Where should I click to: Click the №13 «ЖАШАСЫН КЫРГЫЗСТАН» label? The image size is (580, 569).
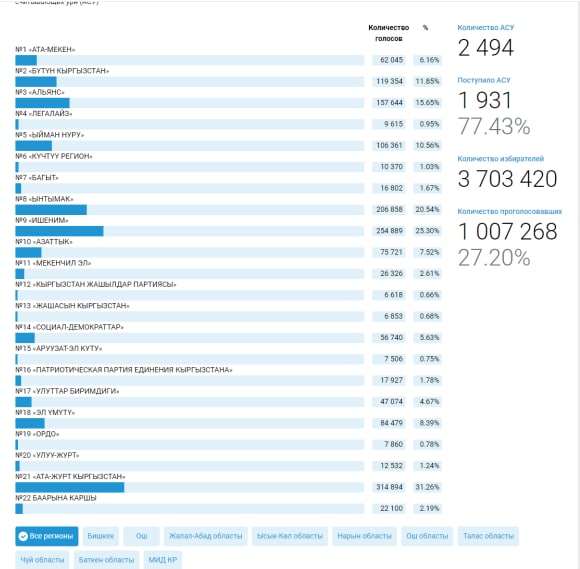pos(72,306)
